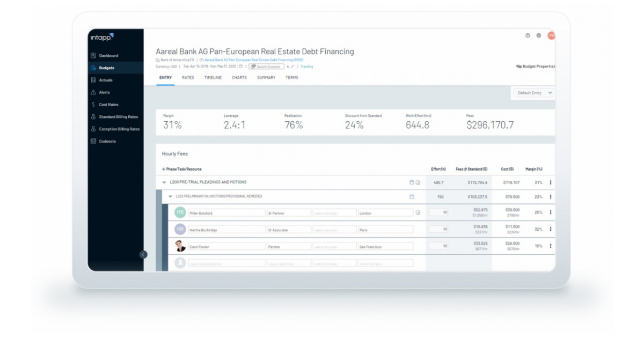The image size is (644, 338).
Task: Switch to the ENTRY tab
Action: [166, 78]
